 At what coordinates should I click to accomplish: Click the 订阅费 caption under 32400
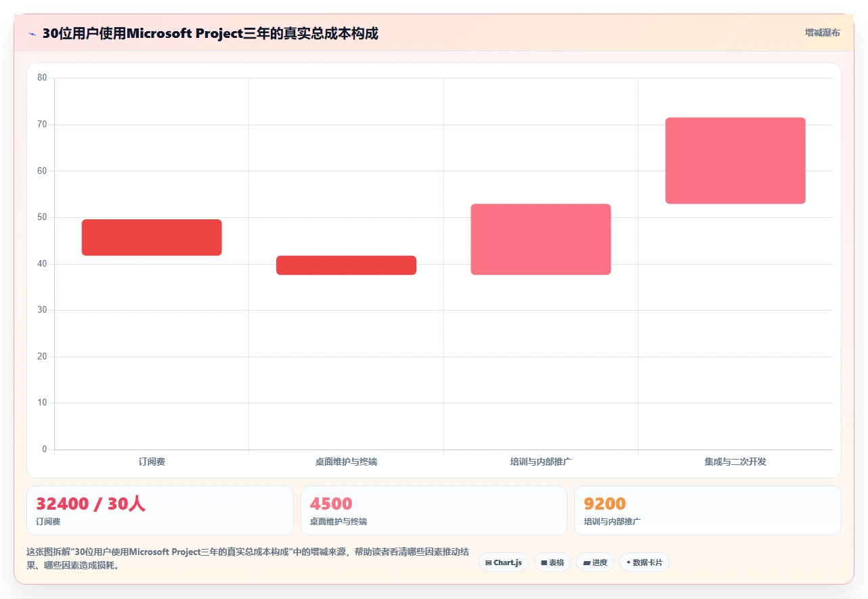(x=48, y=522)
